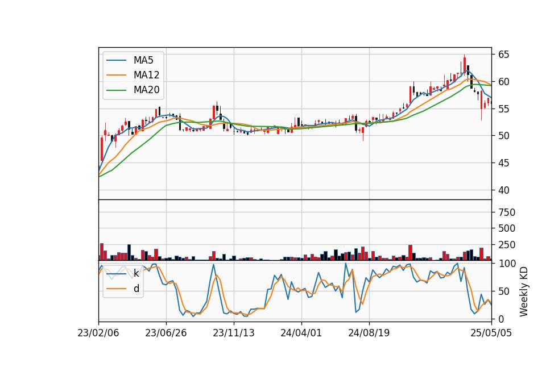Viewport: 546px width, 392px height.
Task: Click the orange d legend line swatch
Action: click(116, 289)
